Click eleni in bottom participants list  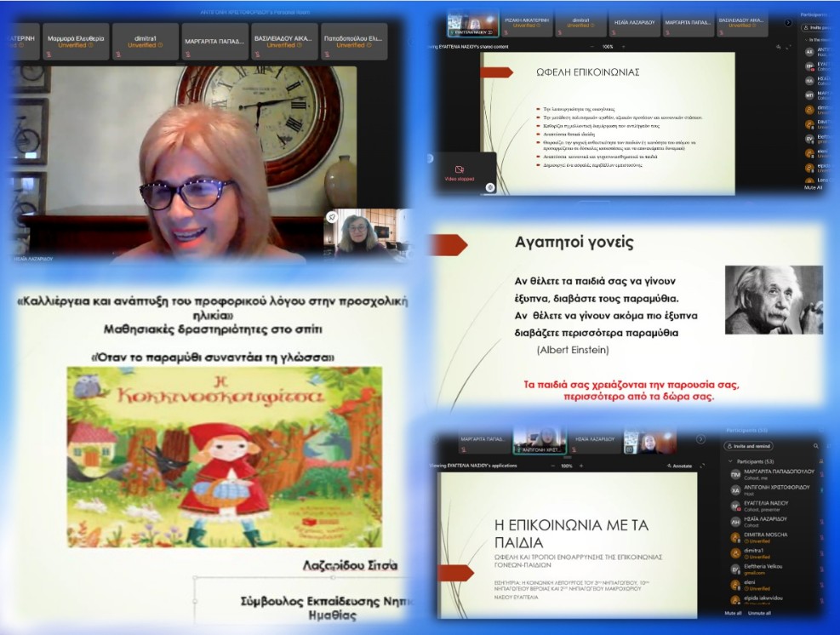pos(749,582)
